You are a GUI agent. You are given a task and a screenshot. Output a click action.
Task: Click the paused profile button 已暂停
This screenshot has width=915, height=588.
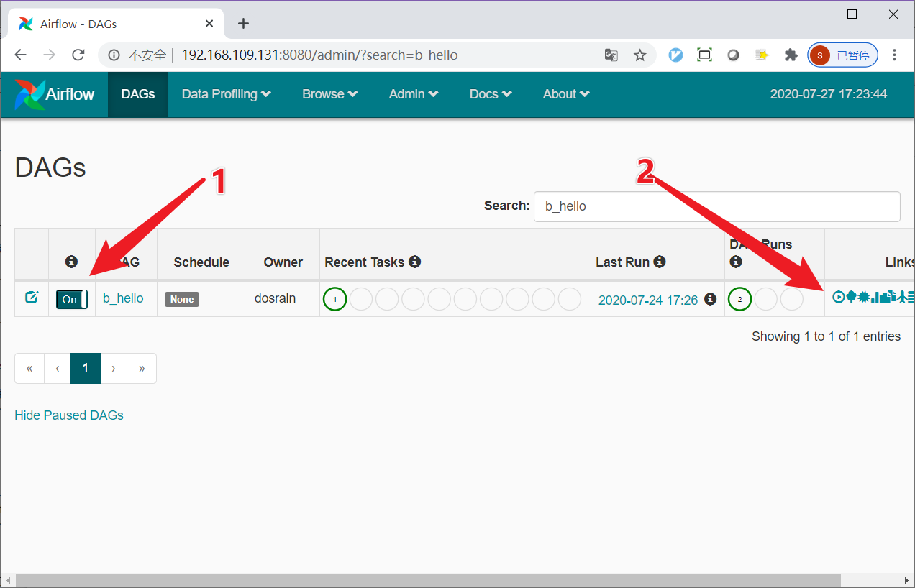coord(842,55)
